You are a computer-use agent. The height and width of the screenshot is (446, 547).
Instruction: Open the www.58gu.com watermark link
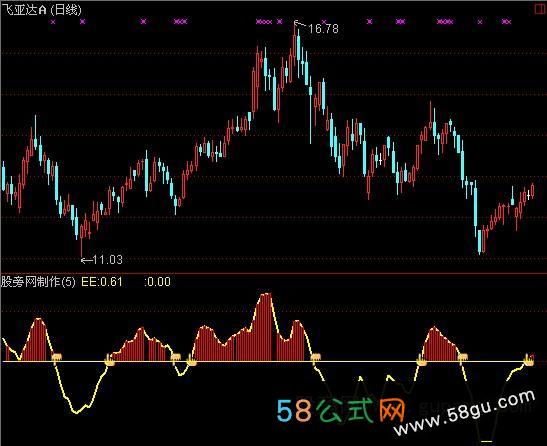(x=464, y=412)
